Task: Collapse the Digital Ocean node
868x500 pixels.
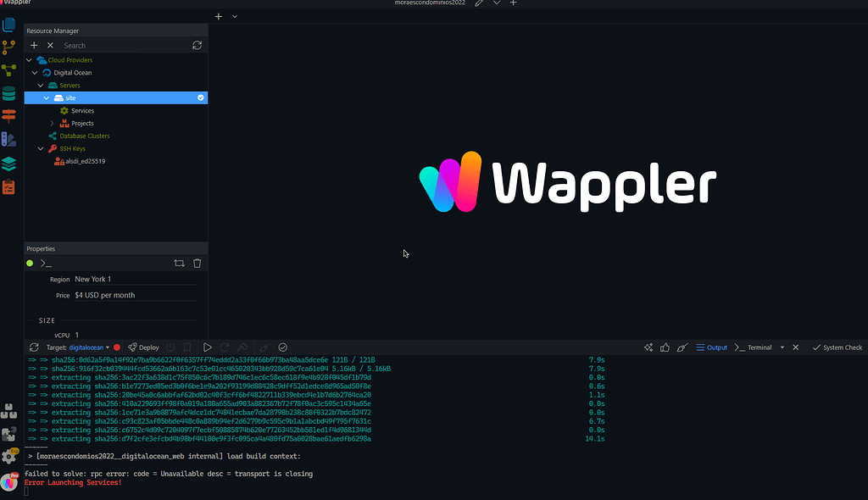Action: click(x=35, y=73)
